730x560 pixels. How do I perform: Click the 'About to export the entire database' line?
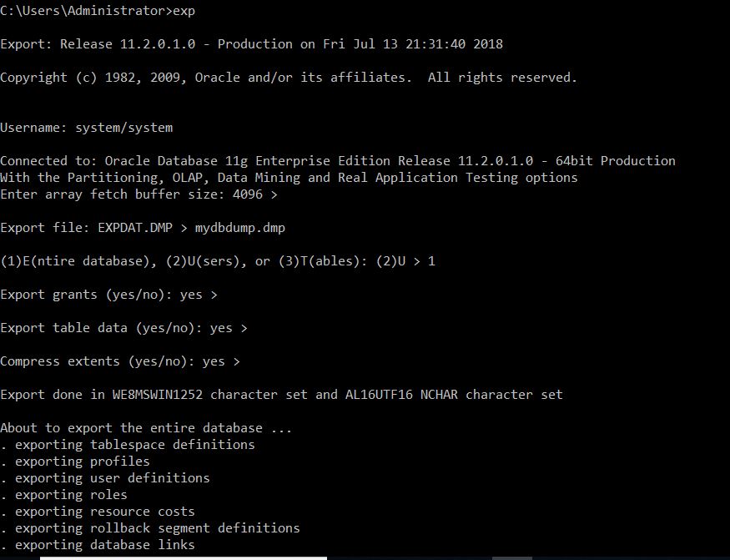point(146,428)
